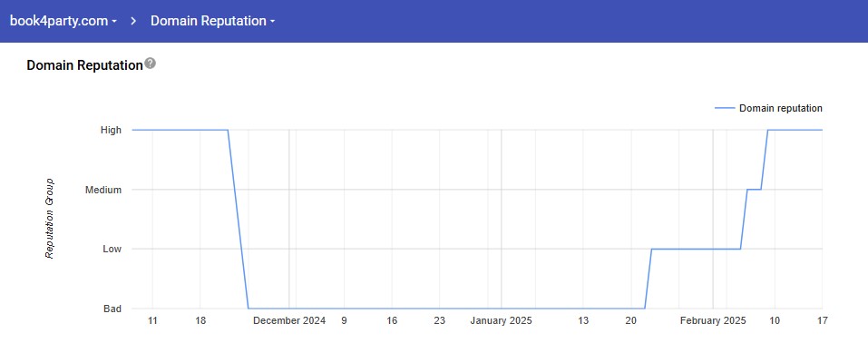Viewport: 868px width, 363px height.
Task: Click the Bad reputation axis label
Action: point(112,309)
